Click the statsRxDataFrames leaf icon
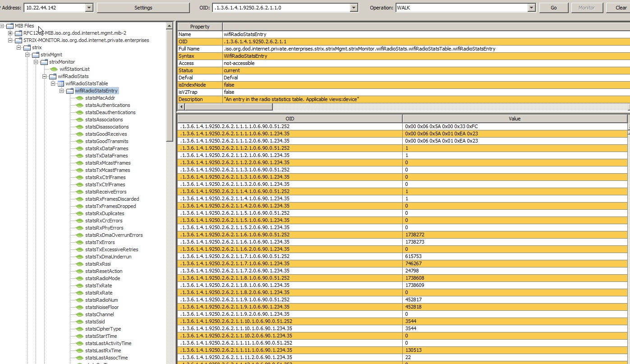 click(x=79, y=148)
